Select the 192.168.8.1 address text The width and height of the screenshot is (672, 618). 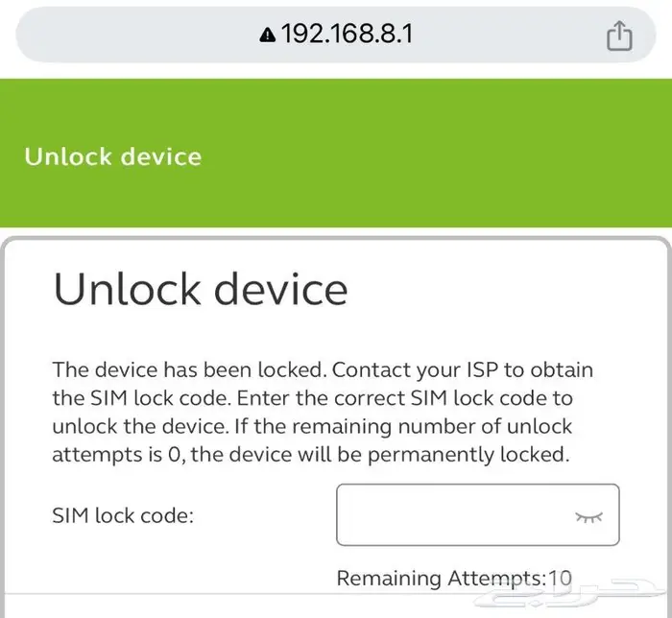tap(348, 34)
